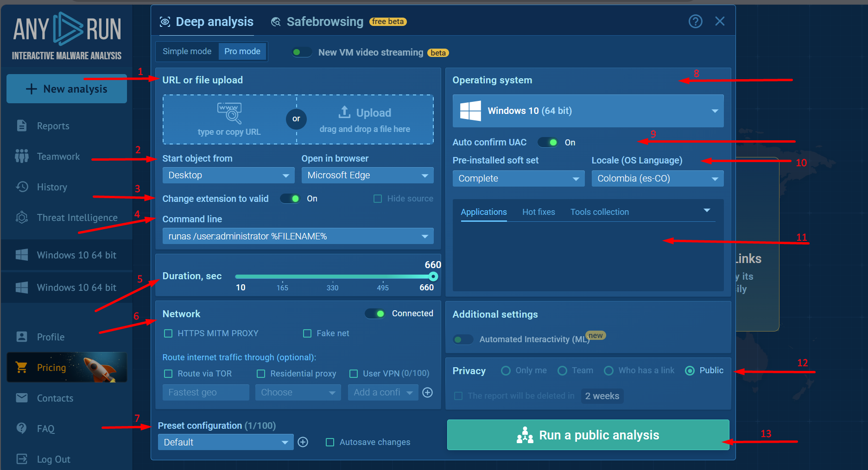Check the Hide source checkbox
The image size is (868, 470).
point(378,199)
